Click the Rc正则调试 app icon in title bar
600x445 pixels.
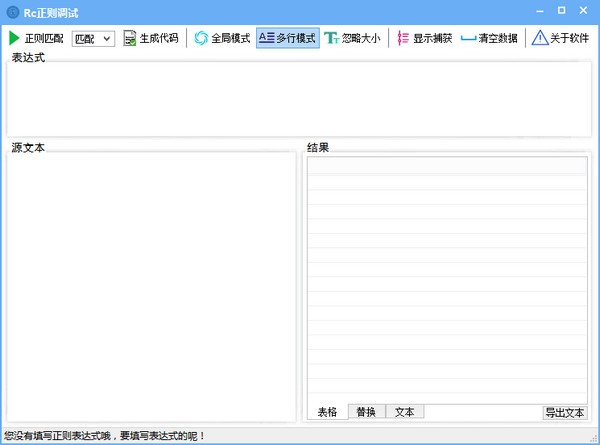pyautogui.click(x=12, y=11)
